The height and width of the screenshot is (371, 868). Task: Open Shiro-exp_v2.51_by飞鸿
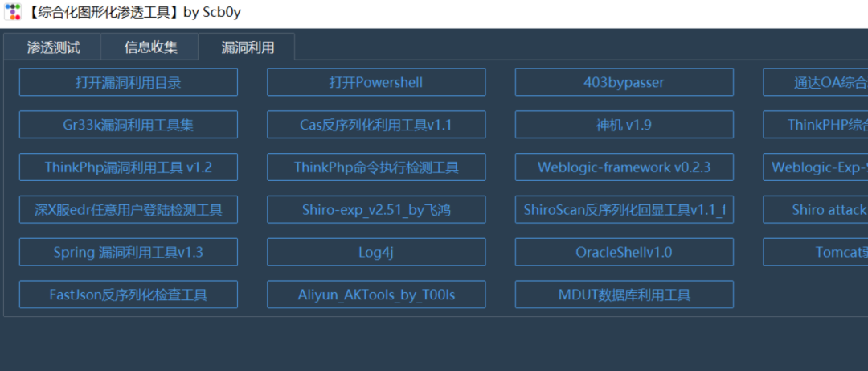[x=376, y=209]
